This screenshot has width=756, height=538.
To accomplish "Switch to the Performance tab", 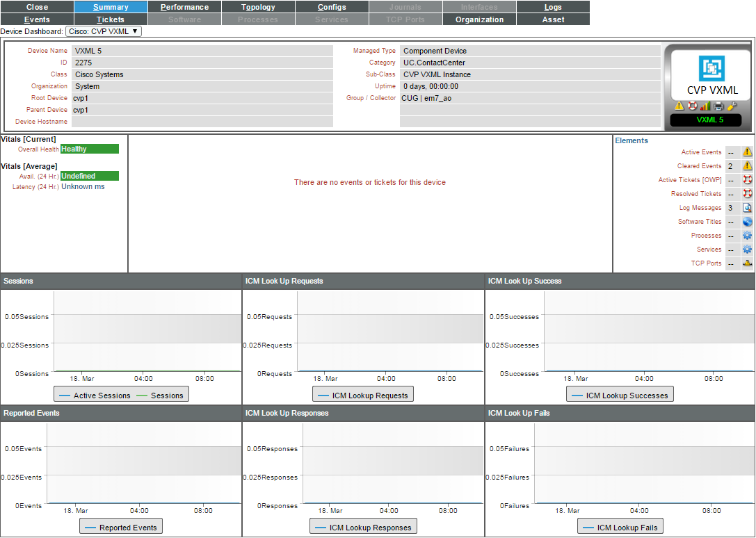I will (x=184, y=7).
